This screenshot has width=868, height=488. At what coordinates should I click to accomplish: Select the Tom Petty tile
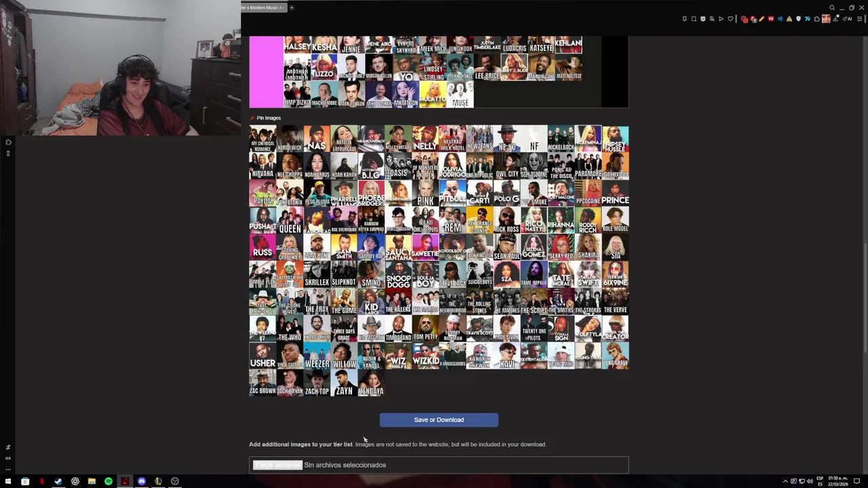426,329
